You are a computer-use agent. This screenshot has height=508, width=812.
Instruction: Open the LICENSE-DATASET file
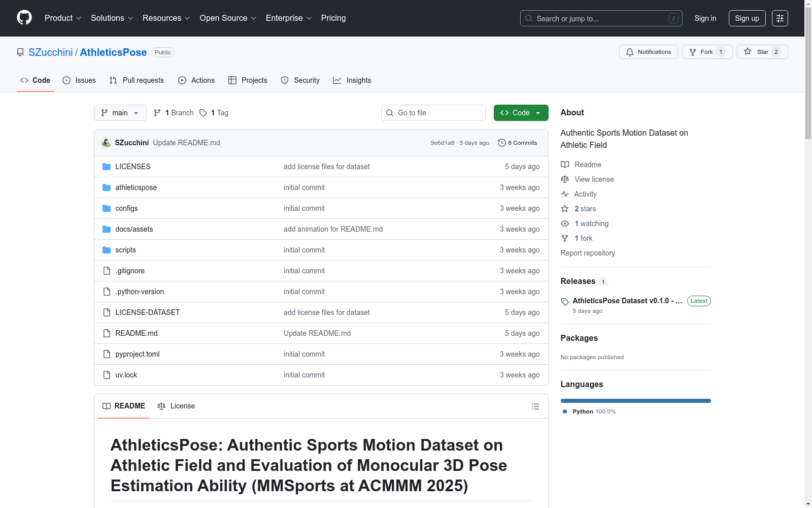pos(148,312)
